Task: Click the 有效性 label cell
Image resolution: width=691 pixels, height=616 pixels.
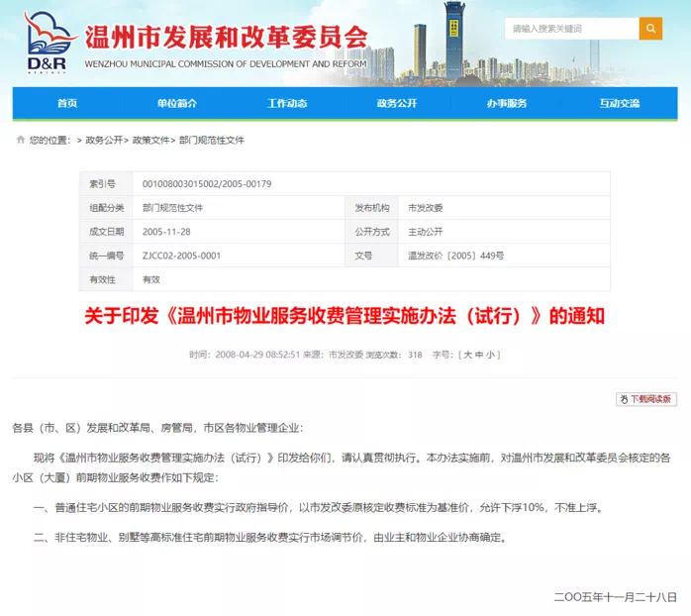Action: 106,279
